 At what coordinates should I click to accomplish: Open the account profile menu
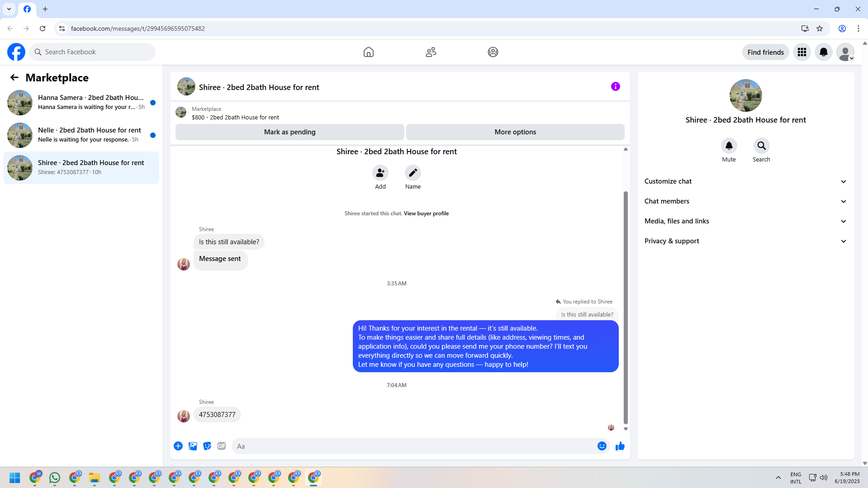(x=845, y=52)
